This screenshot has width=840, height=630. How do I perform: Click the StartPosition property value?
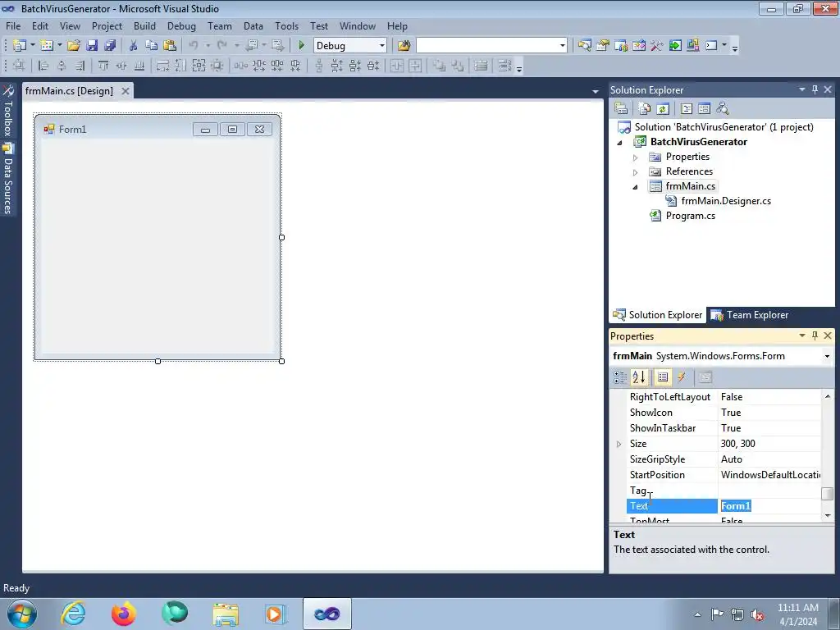769,475
